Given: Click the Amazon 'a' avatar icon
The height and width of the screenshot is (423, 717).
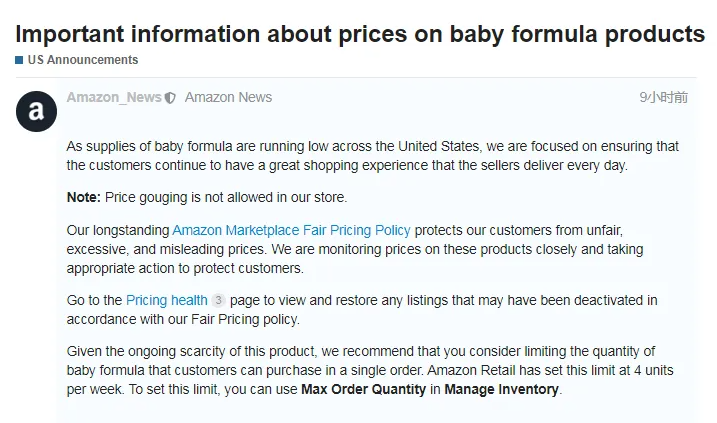Looking at the screenshot, I should [36, 112].
